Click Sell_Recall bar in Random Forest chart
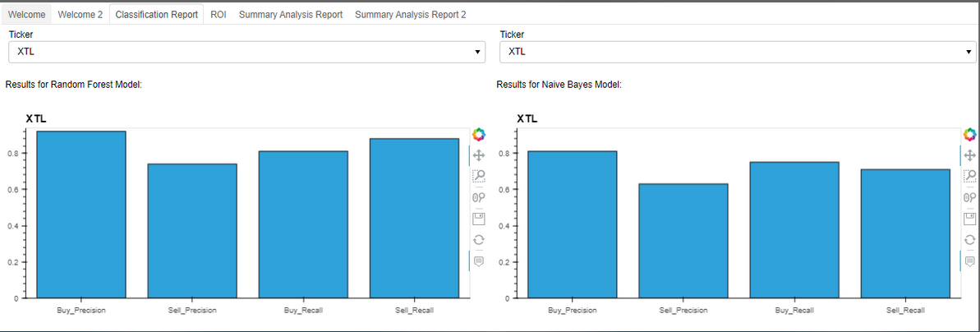This screenshot has width=980, height=332. (x=414, y=219)
